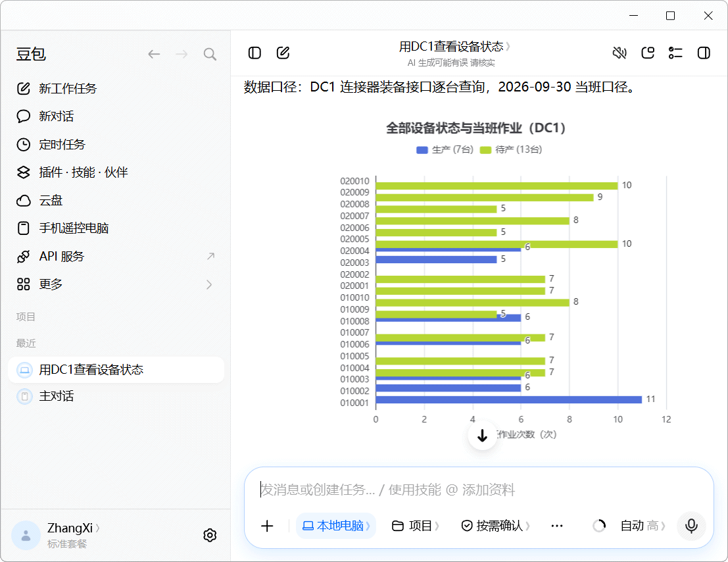This screenshot has height=562, width=728.
Task: Click the chart title 全部设备状态与当班作业
Action: click(475, 128)
